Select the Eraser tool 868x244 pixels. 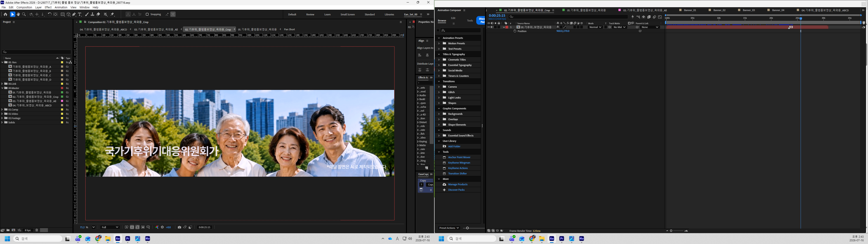click(98, 14)
